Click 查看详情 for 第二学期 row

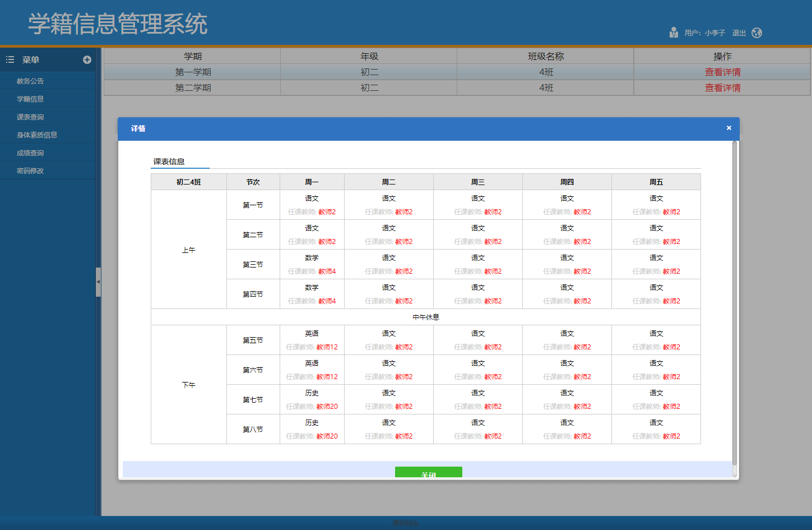722,87
